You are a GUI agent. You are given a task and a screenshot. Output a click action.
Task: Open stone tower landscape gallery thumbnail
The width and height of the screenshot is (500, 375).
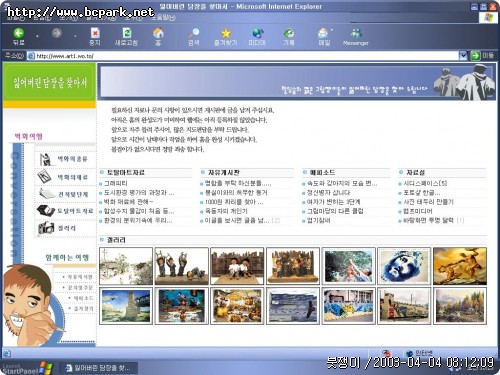tap(126, 306)
